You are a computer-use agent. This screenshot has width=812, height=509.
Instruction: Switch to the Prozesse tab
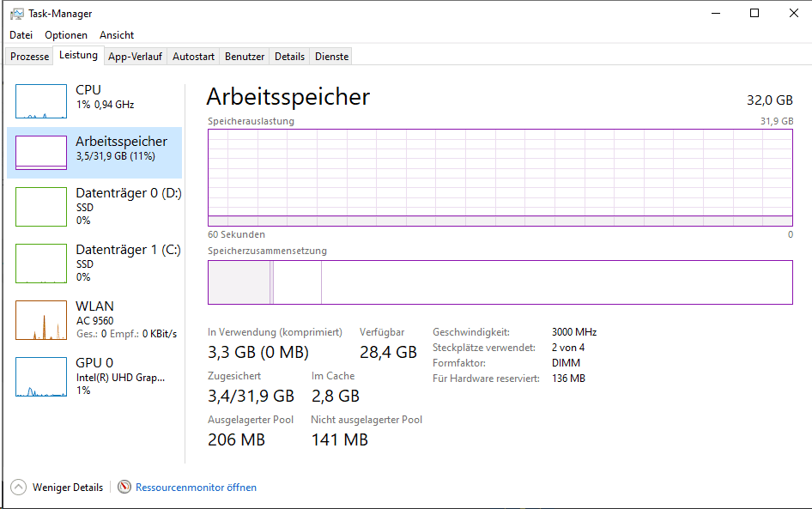29,57
